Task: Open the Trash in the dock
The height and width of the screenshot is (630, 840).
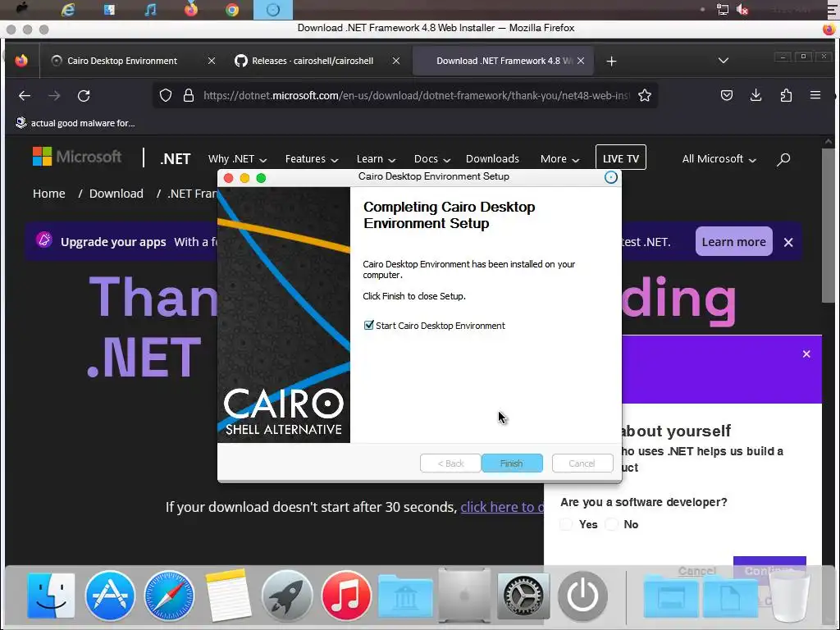Action: pos(790,596)
